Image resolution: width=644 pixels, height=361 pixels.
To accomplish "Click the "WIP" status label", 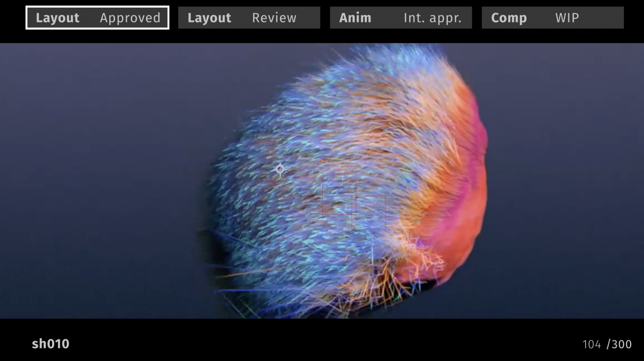I will tap(567, 17).
